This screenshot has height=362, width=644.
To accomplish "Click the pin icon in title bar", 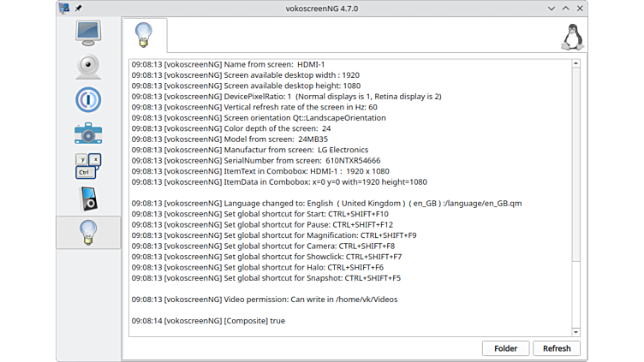I will point(79,8).
